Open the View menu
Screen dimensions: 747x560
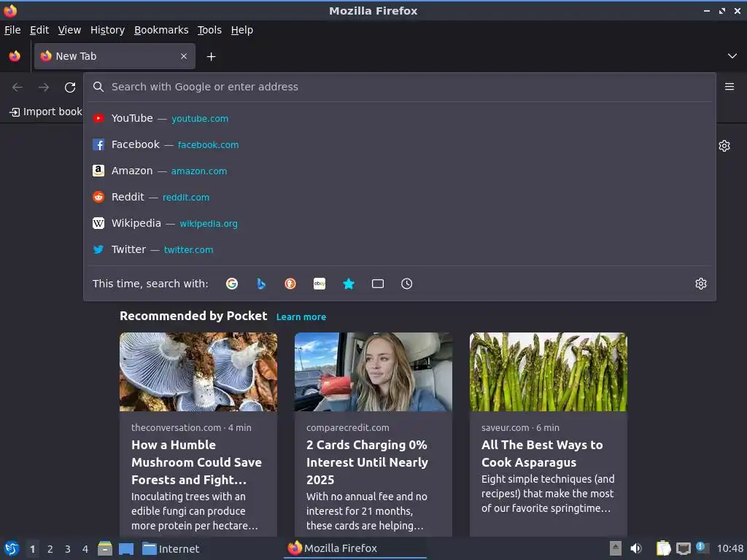coord(69,30)
